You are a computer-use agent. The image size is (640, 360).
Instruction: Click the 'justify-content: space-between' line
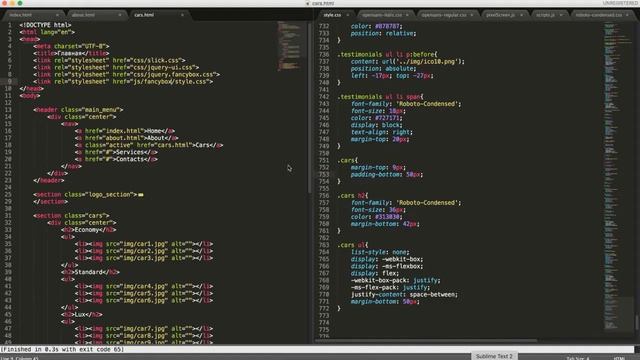pos(404,295)
